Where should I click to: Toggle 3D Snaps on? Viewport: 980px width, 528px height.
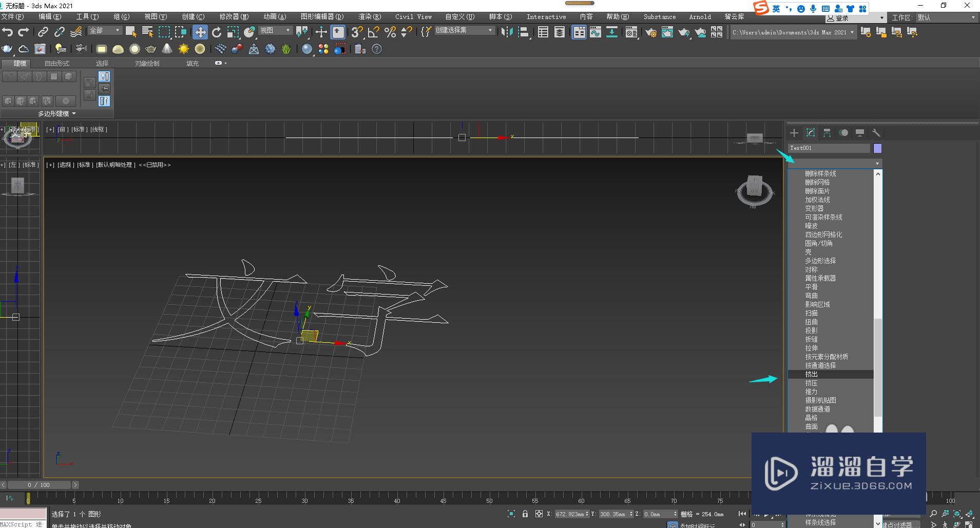coord(357,32)
